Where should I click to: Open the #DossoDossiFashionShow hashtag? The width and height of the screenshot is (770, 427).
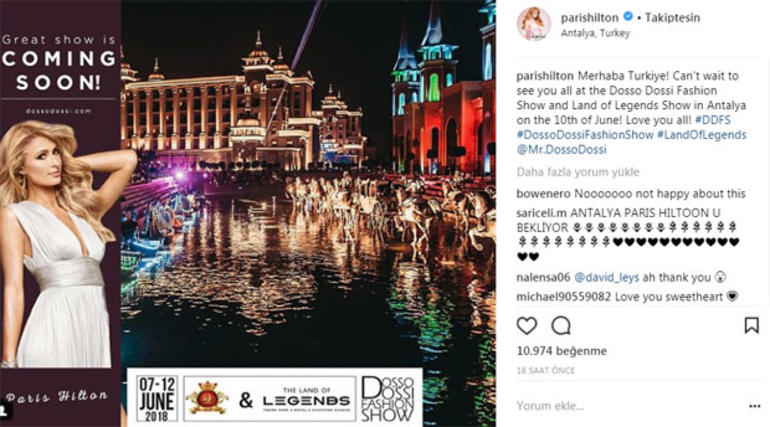(x=585, y=135)
